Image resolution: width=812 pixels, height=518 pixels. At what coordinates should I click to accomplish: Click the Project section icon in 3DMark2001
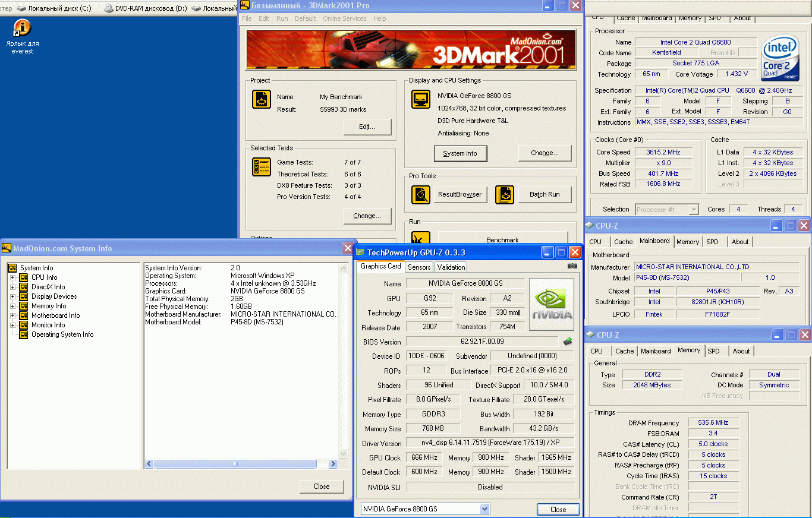click(x=262, y=99)
